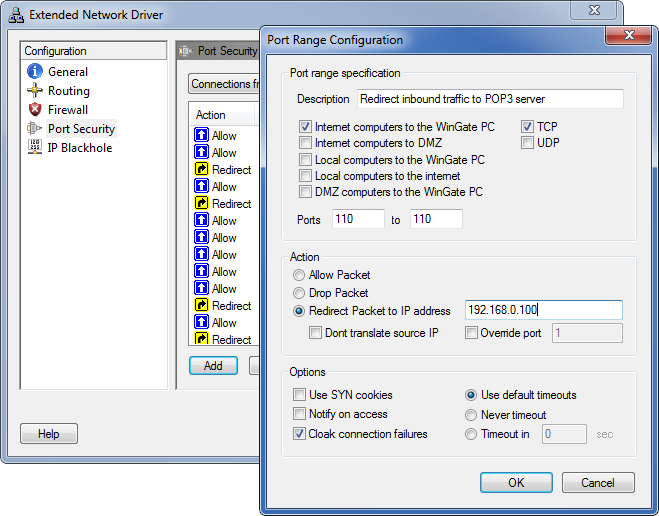Screen dimensions: 659x516
Task: Select the first Redirect rule icon
Action: pyautogui.click(x=201, y=169)
